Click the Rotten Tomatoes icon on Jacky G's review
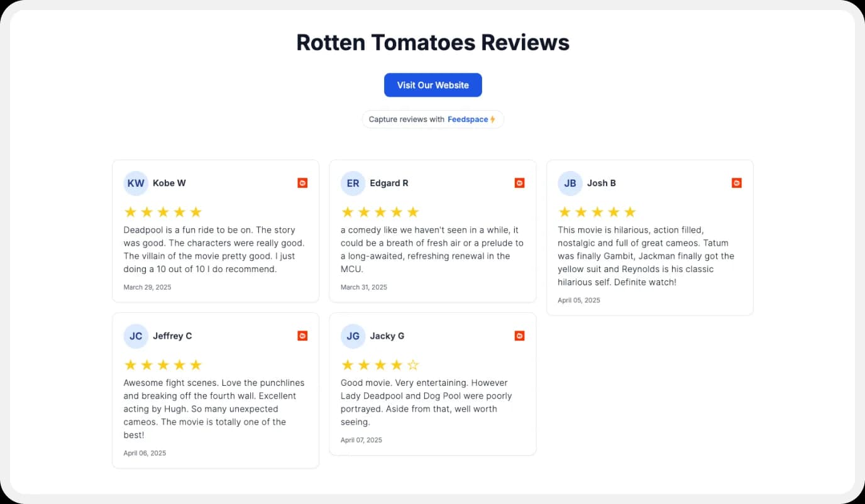The width and height of the screenshot is (865, 504). [x=519, y=336]
